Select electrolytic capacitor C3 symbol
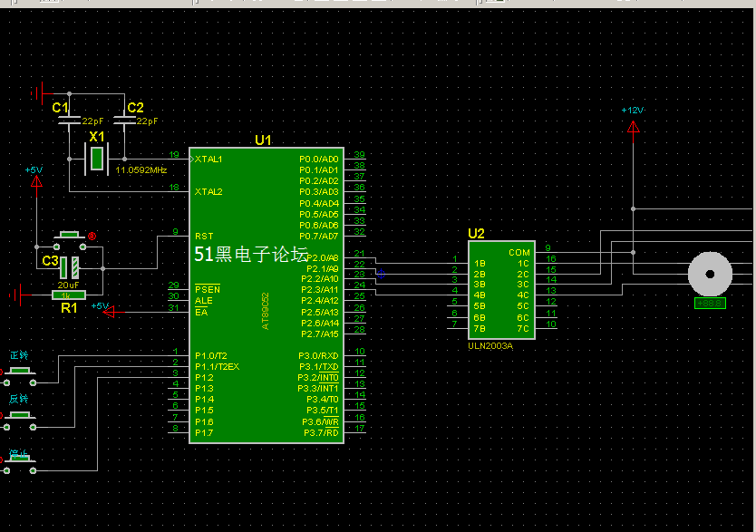This screenshot has height=532, width=756. [x=70, y=268]
